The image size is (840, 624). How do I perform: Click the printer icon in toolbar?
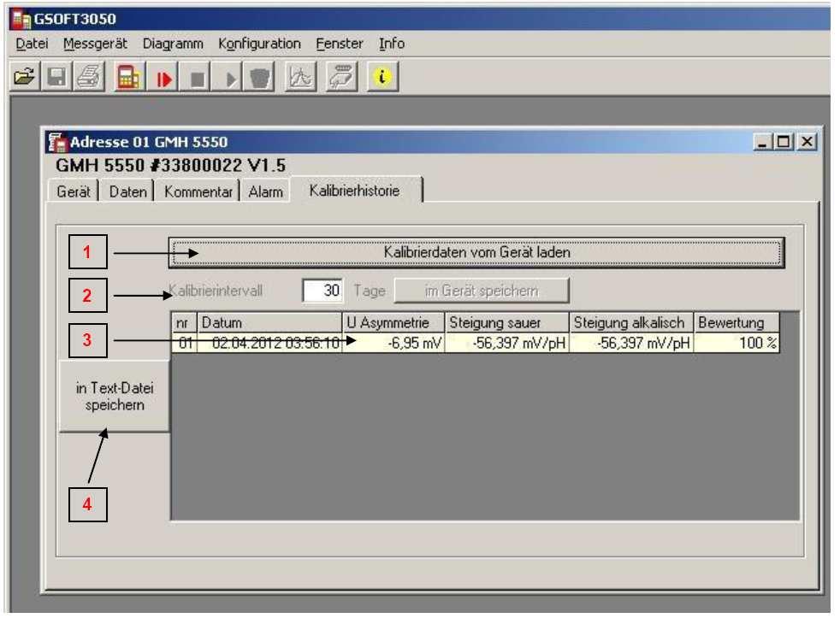(89, 78)
